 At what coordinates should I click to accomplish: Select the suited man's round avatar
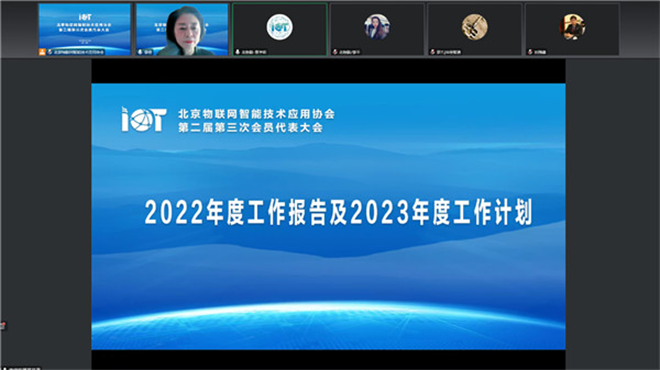(x=572, y=27)
